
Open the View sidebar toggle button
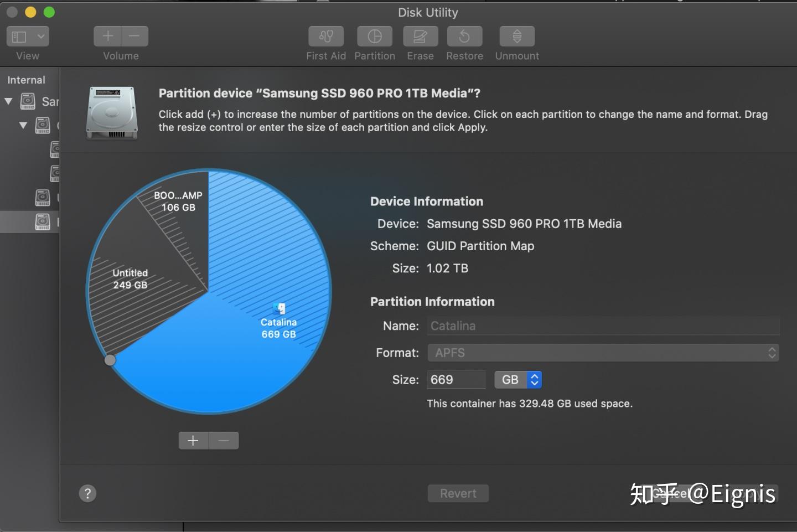click(x=19, y=37)
